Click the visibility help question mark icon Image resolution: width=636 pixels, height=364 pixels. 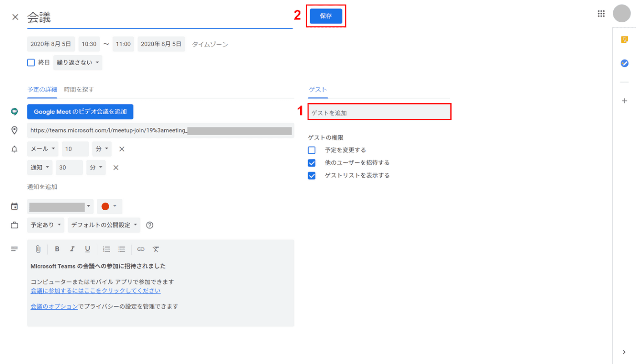pyautogui.click(x=150, y=225)
